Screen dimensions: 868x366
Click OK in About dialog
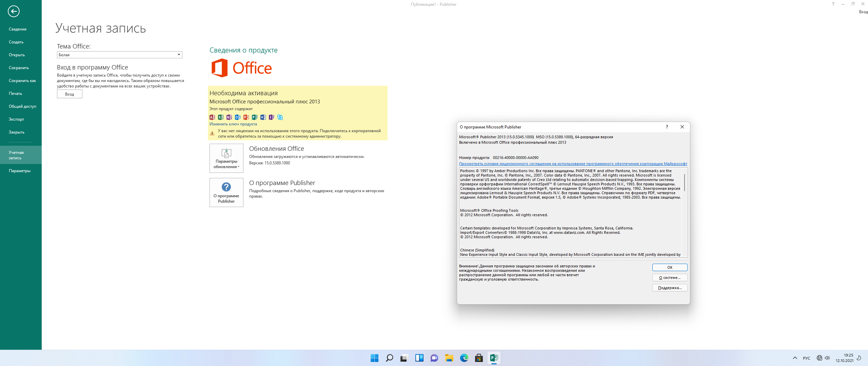pyautogui.click(x=670, y=267)
